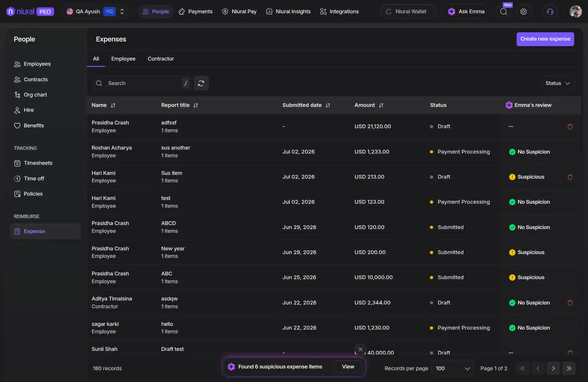Open Time off in sidebar
Screen dimensions: 588x382
coord(45,178)
